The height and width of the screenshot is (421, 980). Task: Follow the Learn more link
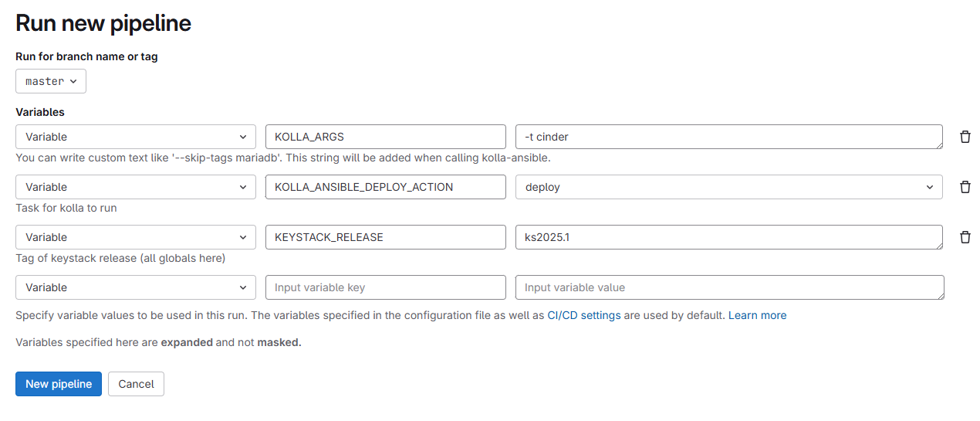tap(757, 315)
